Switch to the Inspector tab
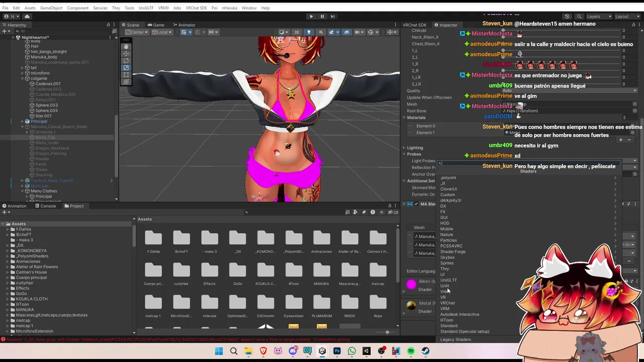 (x=445, y=25)
